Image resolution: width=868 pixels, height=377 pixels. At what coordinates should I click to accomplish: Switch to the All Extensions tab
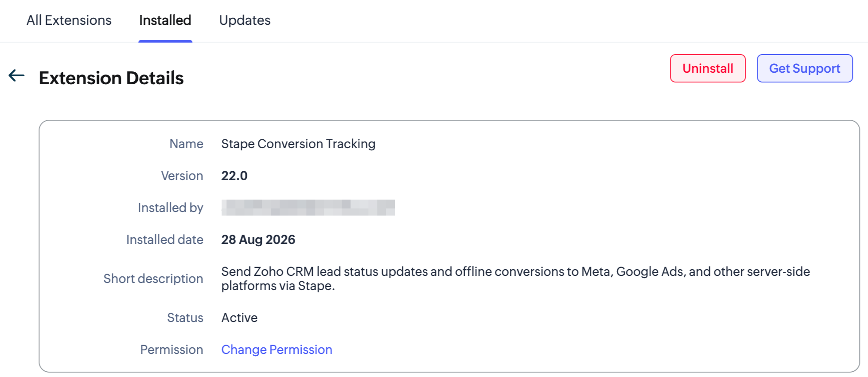click(69, 20)
